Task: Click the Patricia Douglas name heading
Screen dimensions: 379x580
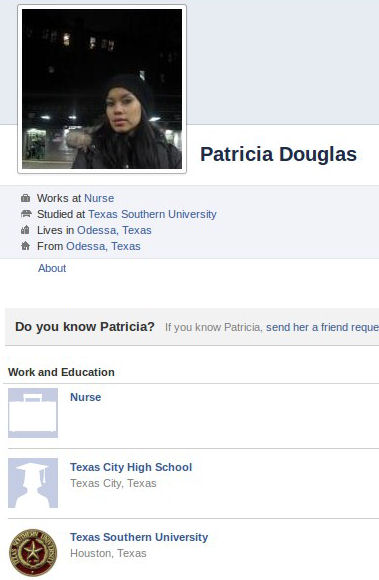Action: tap(278, 154)
